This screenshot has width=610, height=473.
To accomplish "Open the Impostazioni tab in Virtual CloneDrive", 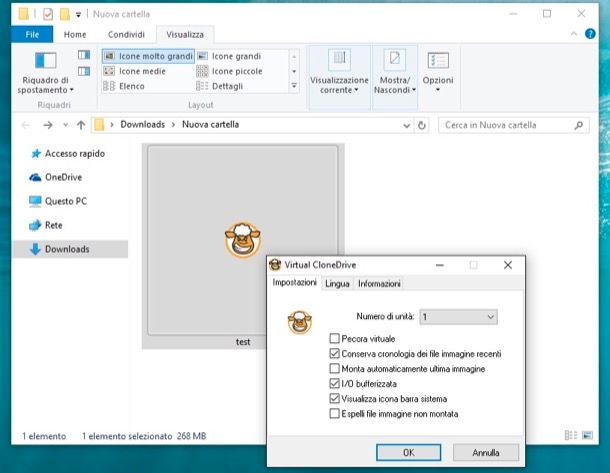I will [x=294, y=282].
